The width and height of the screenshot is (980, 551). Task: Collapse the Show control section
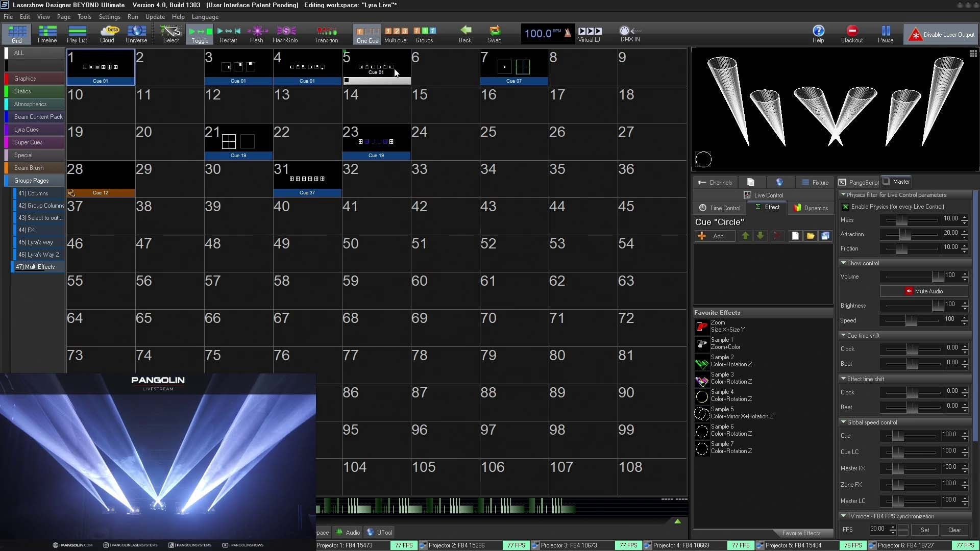pos(843,263)
